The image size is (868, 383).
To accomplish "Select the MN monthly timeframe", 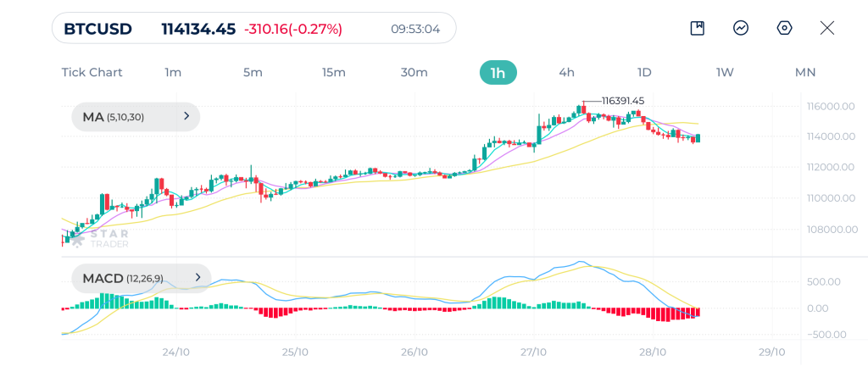I will (x=804, y=72).
